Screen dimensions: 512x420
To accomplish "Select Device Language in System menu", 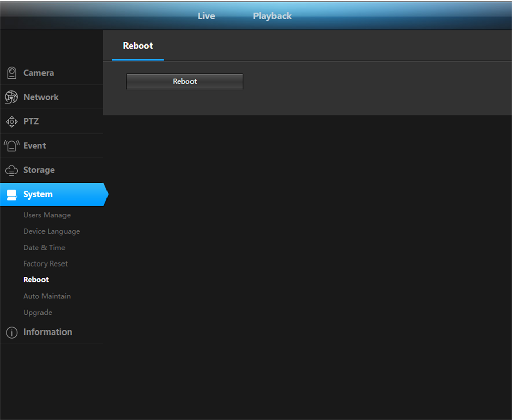I will coord(51,231).
